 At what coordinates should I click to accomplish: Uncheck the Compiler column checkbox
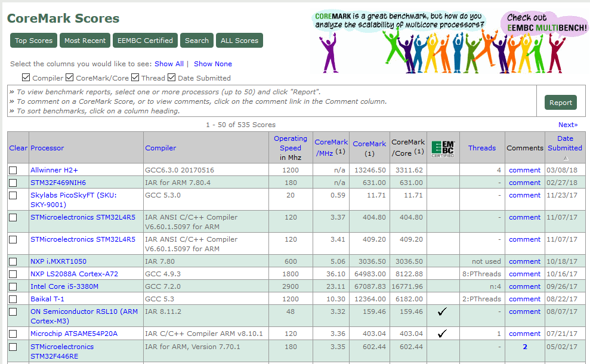26,78
